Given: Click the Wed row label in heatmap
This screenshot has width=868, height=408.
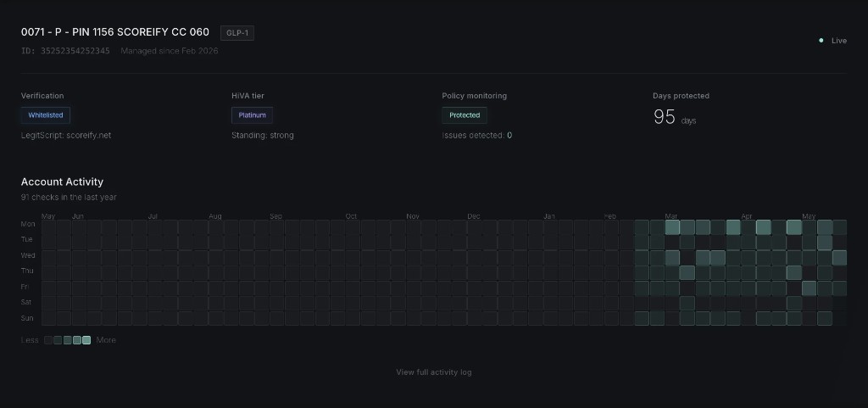Looking at the screenshot, I should pyautogui.click(x=28, y=255).
